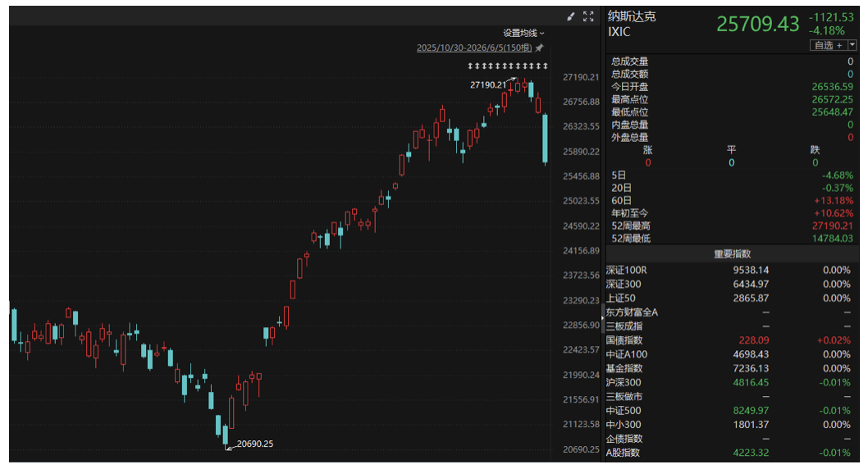Screen dimensions: 868x469
Task: Click the 中证500 value 8249.97
Action: [x=751, y=411]
